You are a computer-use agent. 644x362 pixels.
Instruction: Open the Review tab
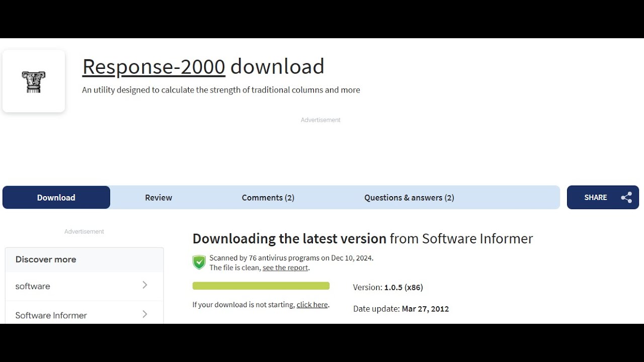tap(158, 198)
